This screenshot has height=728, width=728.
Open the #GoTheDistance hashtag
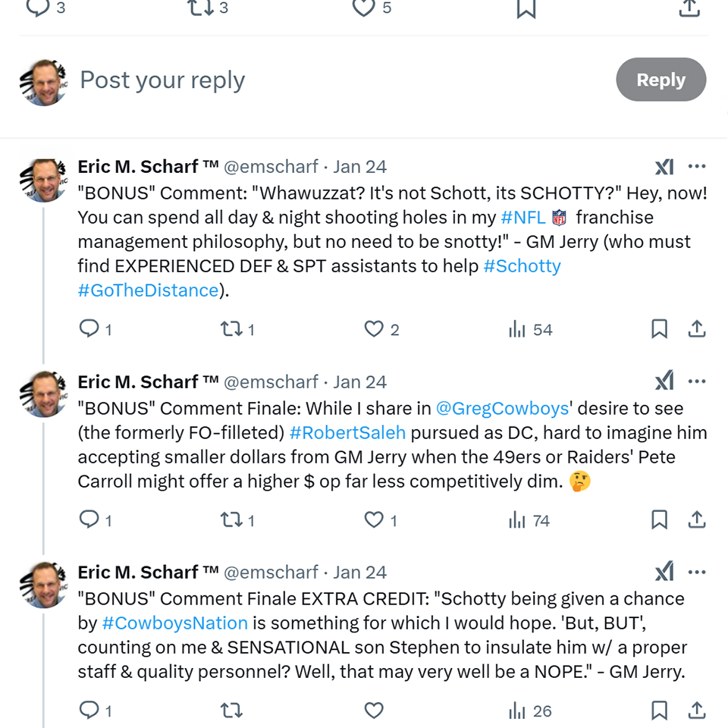click(x=148, y=290)
